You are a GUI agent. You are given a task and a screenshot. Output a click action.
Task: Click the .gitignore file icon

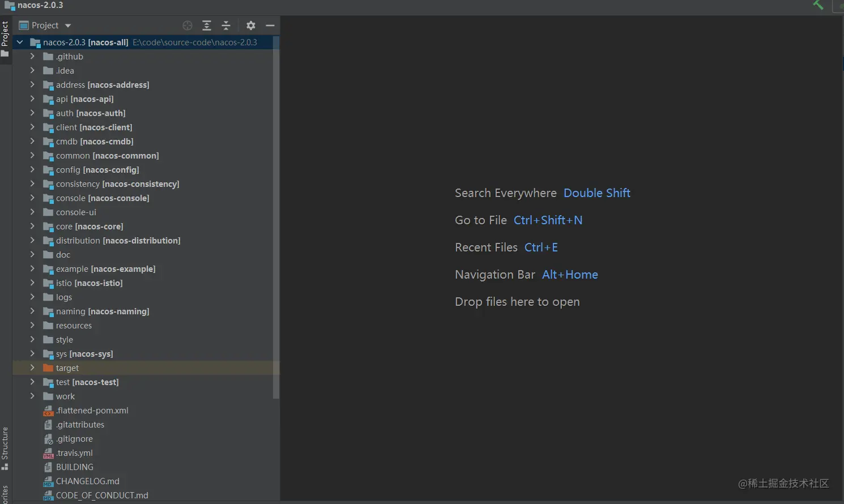48,439
